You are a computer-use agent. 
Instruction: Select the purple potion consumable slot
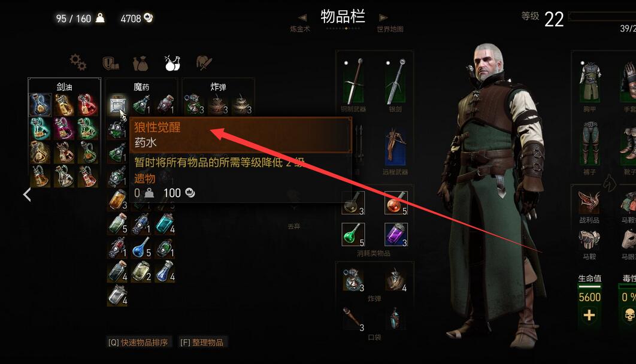(x=396, y=234)
